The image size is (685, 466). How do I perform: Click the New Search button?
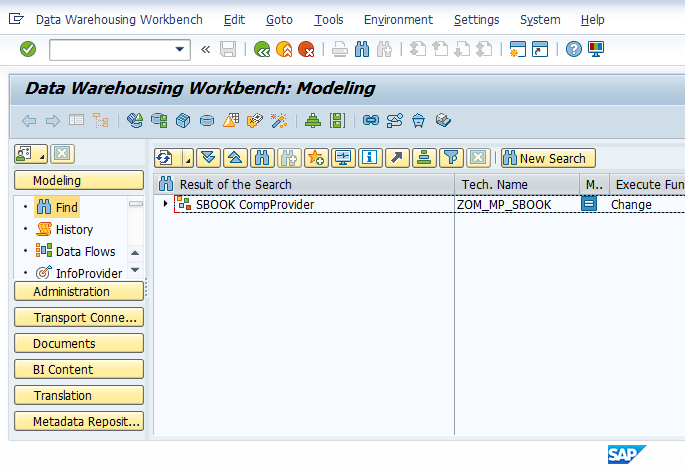[x=548, y=158]
